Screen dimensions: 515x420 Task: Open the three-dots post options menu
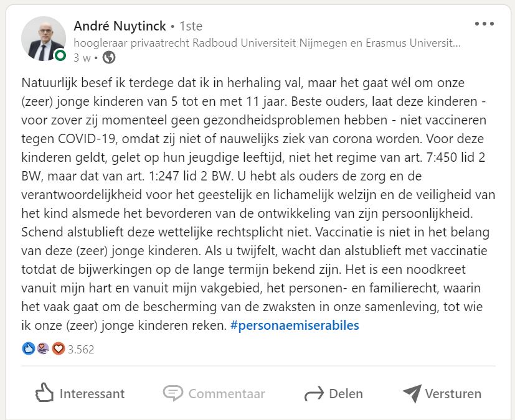[484, 24]
